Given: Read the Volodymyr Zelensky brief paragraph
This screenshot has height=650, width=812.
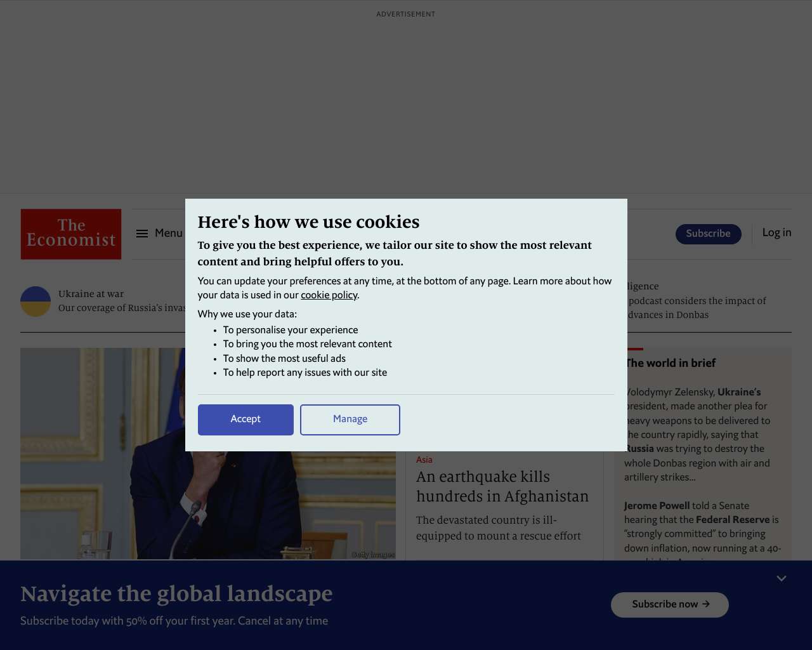Looking at the screenshot, I should 698,435.
